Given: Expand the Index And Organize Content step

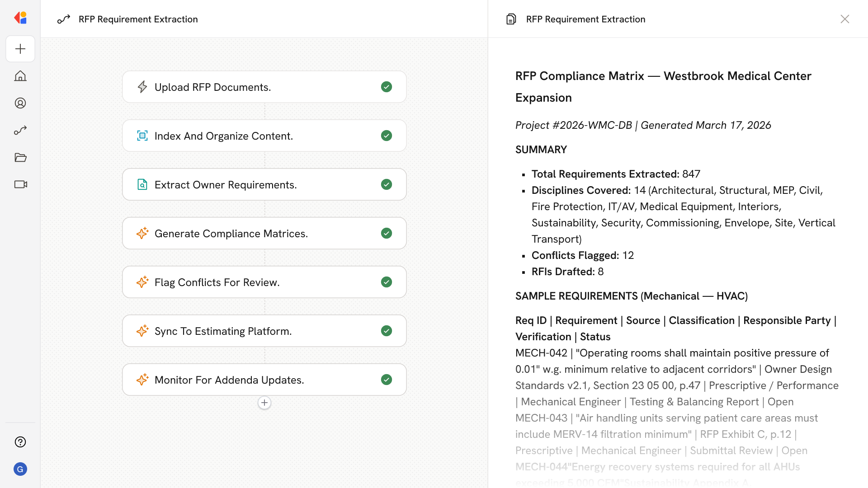Looking at the screenshot, I should click(x=264, y=136).
